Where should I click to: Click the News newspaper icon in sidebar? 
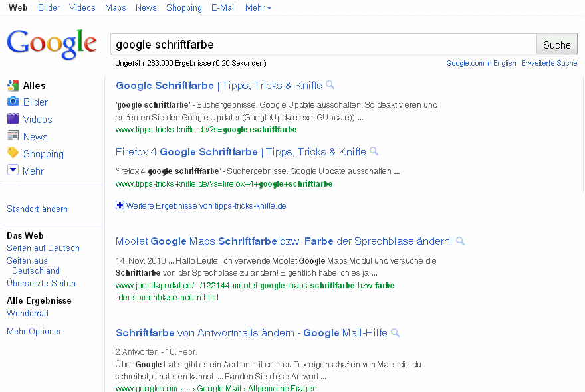point(13,136)
